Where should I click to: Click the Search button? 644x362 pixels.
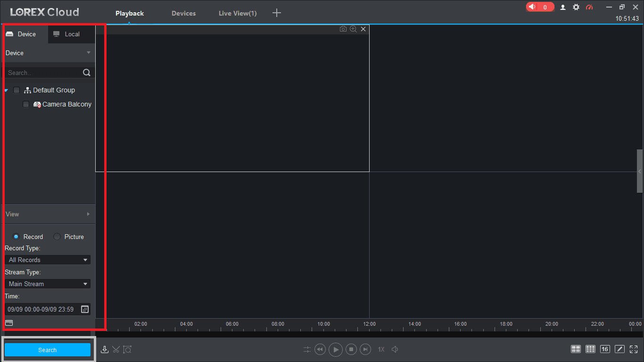[47, 350]
